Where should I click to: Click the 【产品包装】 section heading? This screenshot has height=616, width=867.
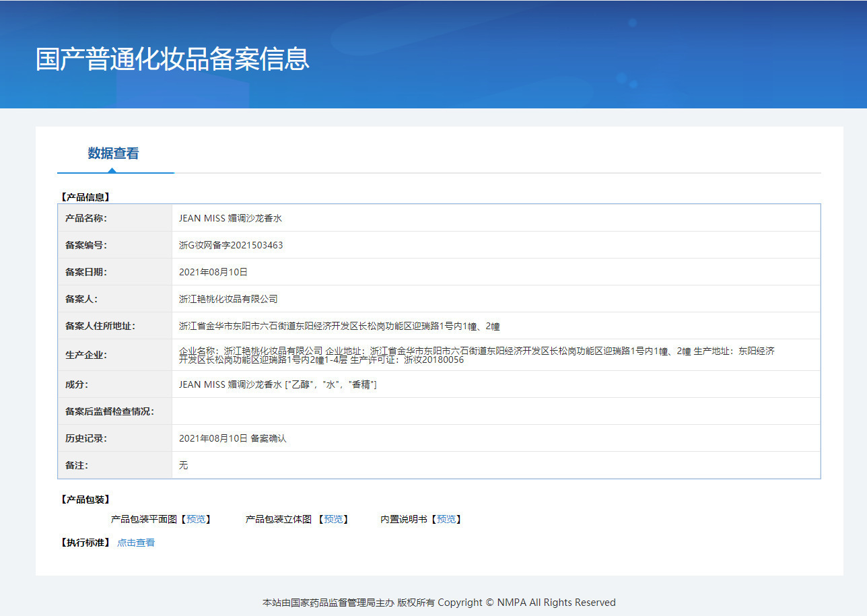point(84,500)
